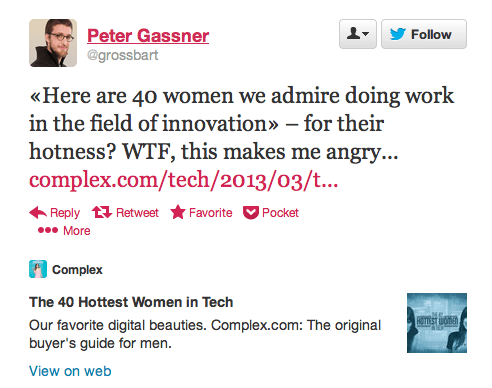Viewport: 492px width, 388px height.
Task: Open Peter Gassner's profile photo
Action: pos(53,43)
